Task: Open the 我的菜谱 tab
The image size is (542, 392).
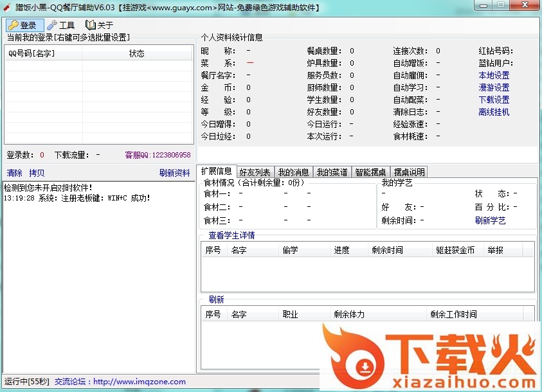Action: pos(332,172)
